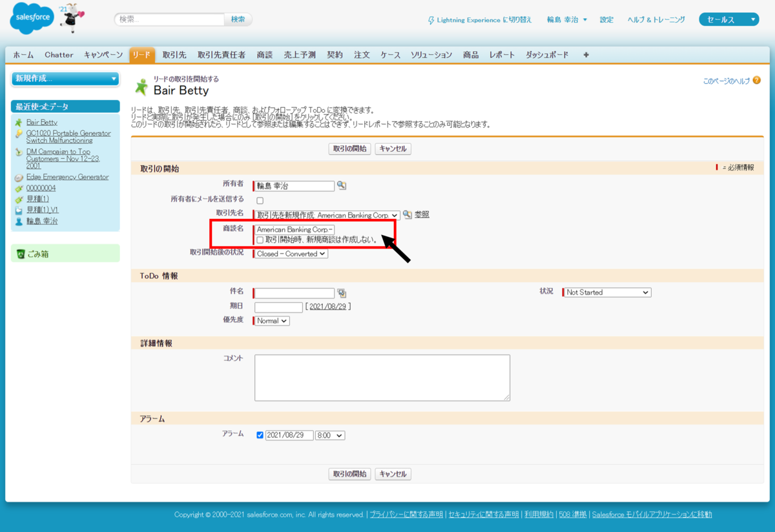Open owner lookup magnifier icon
This screenshot has height=532, width=775.
tap(342, 186)
